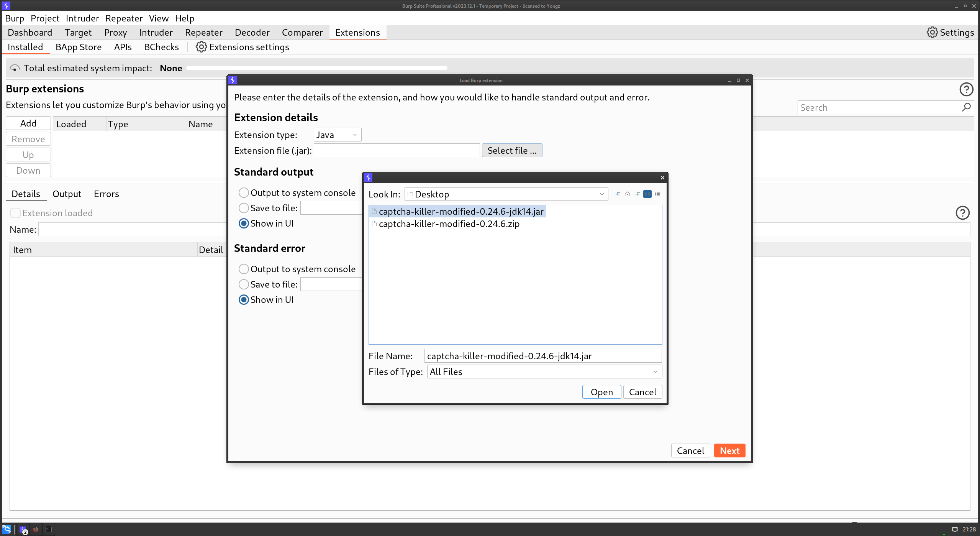Screen dimensions: 980x536
Task: Click the File Name input field
Action: coord(543,356)
